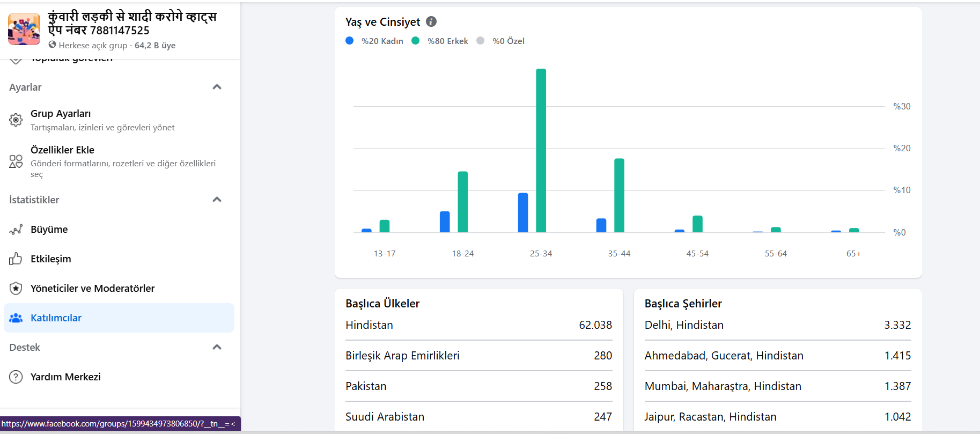Collapse the Destek section chevron
Screen dimensions: 980x434
click(217, 347)
